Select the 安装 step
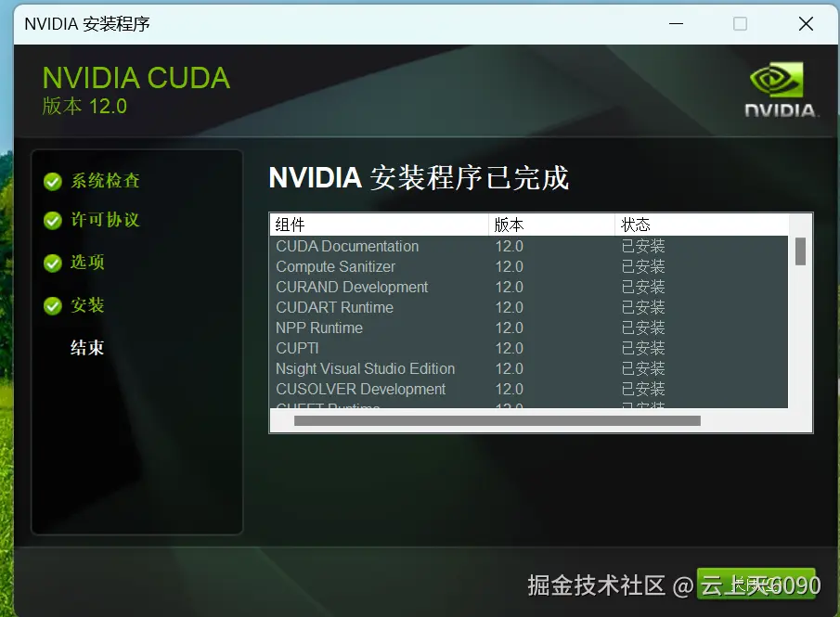The width and height of the screenshot is (840, 617). (87, 305)
